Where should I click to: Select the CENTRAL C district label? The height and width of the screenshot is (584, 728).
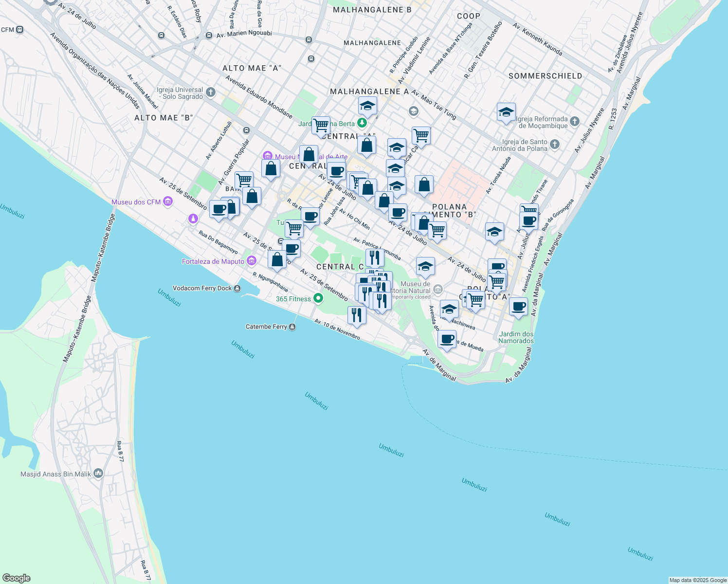[x=340, y=267]
